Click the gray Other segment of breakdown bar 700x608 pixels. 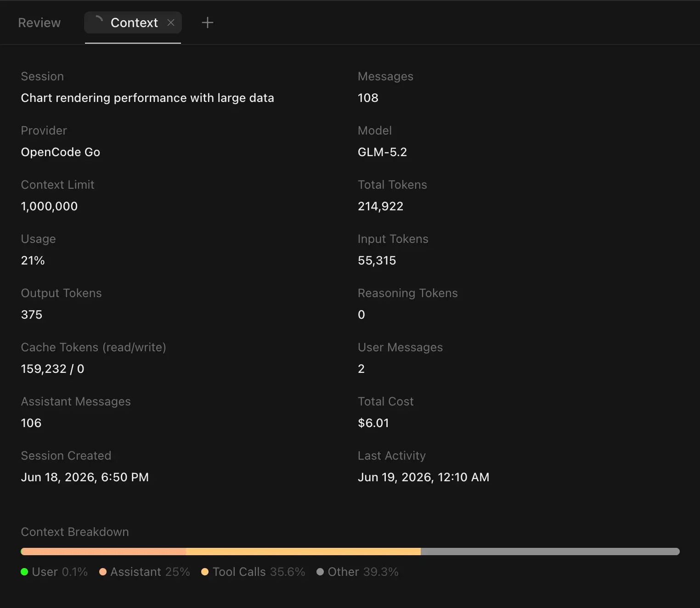point(550,552)
